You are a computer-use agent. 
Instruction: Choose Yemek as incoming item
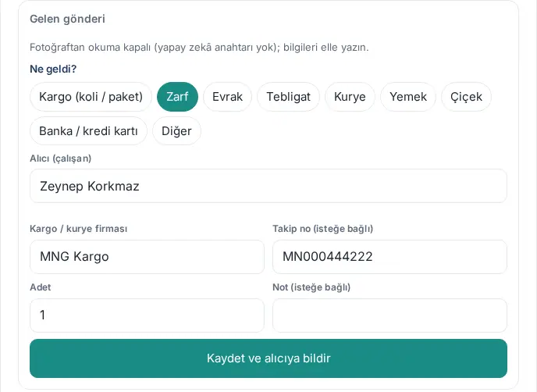pos(408,97)
